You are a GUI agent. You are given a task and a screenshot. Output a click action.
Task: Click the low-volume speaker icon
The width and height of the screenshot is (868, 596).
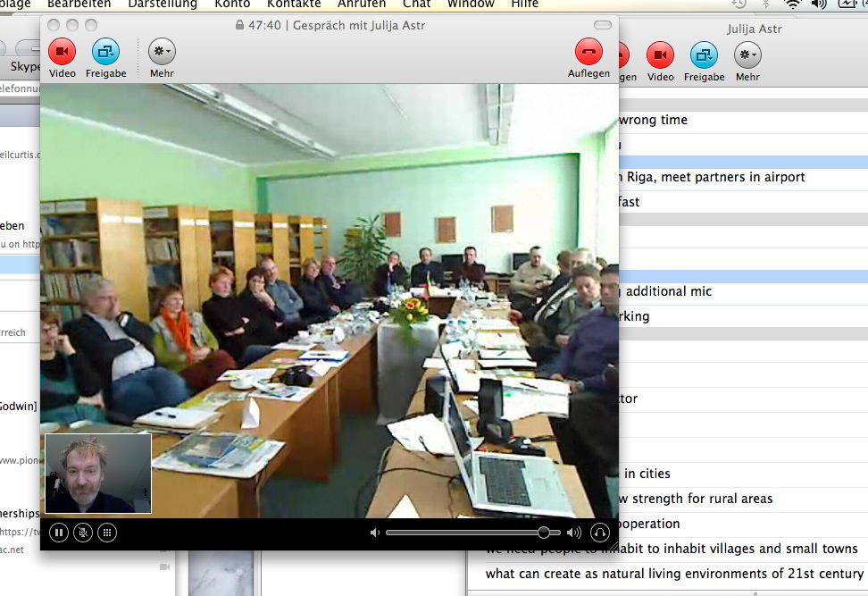click(375, 533)
